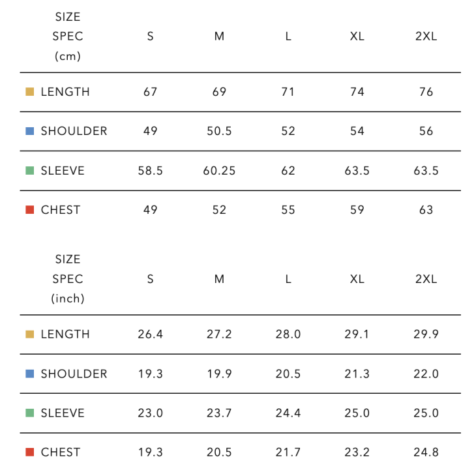The image size is (476, 476).
Task: Click the green SLEEVE swatch in cm table
Action: point(29,171)
